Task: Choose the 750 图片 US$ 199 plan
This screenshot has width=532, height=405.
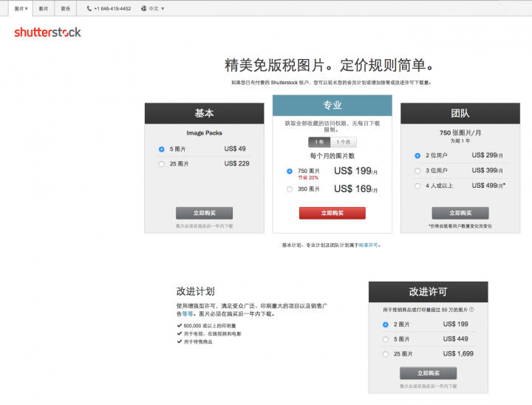Action: tap(290, 171)
